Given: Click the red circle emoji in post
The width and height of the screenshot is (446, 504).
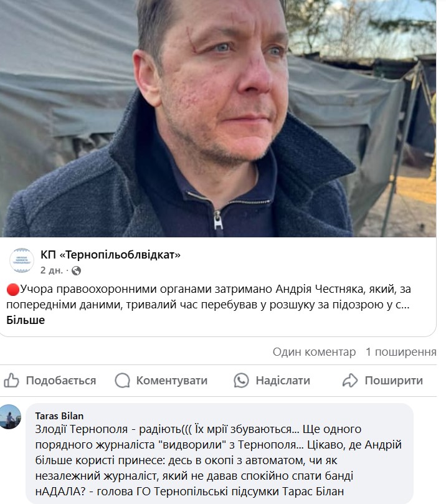Looking at the screenshot, I should pyautogui.click(x=13, y=290).
